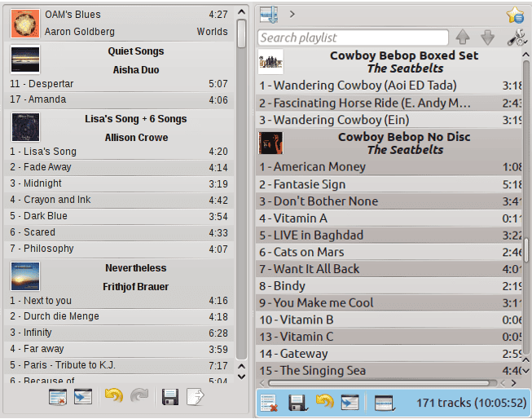Click the OAM's Blues album cover

[25, 24]
